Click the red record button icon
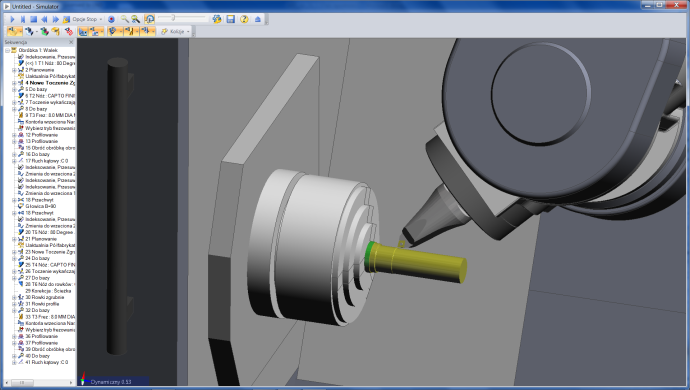The height and width of the screenshot is (390, 690). point(111,19)
